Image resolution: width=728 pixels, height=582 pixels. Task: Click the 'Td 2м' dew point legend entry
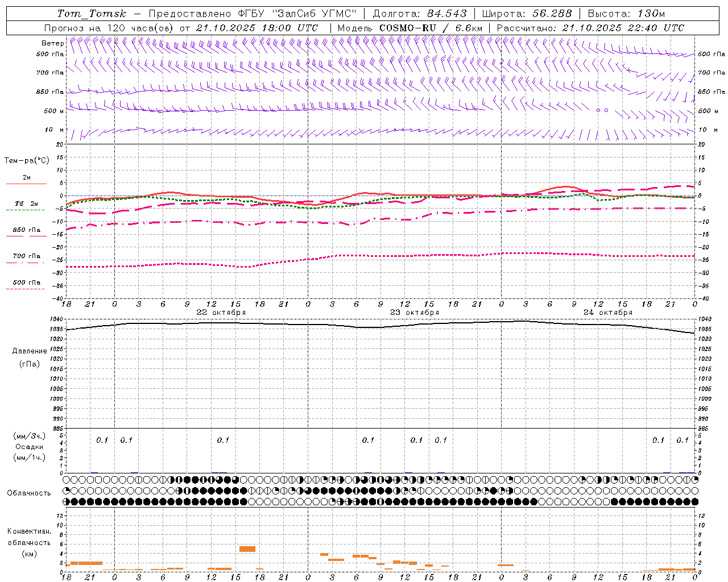[x=26, y=203]
